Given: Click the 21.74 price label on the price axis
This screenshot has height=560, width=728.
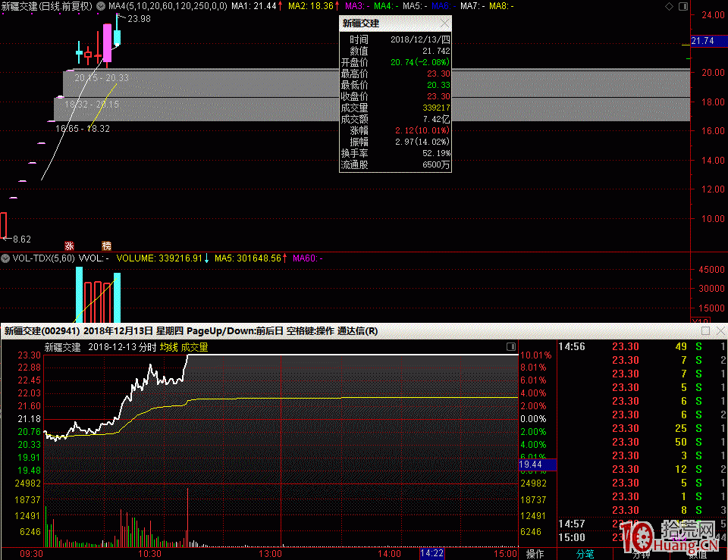Looking at the screenshot, I should 703,41.
